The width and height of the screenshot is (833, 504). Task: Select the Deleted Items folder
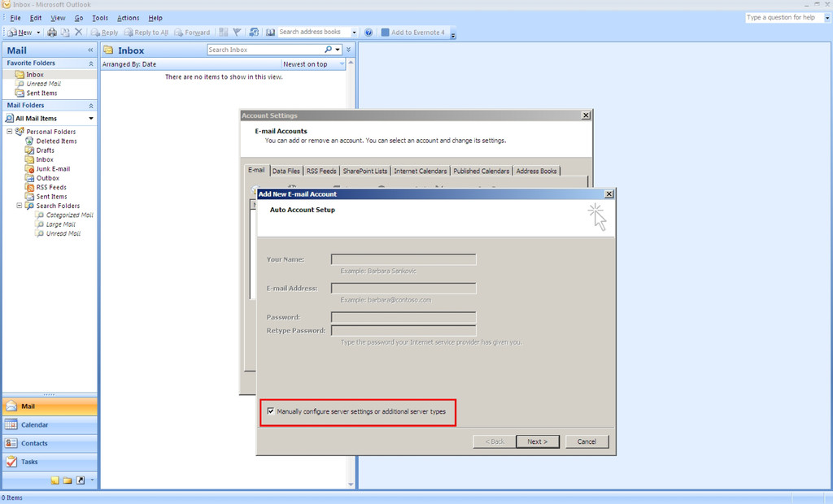click(x=56, y=141)
